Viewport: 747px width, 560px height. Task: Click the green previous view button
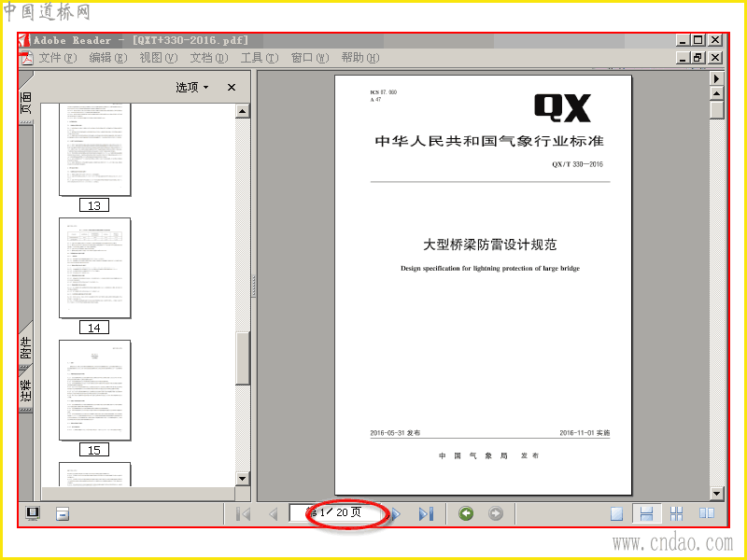466,513
